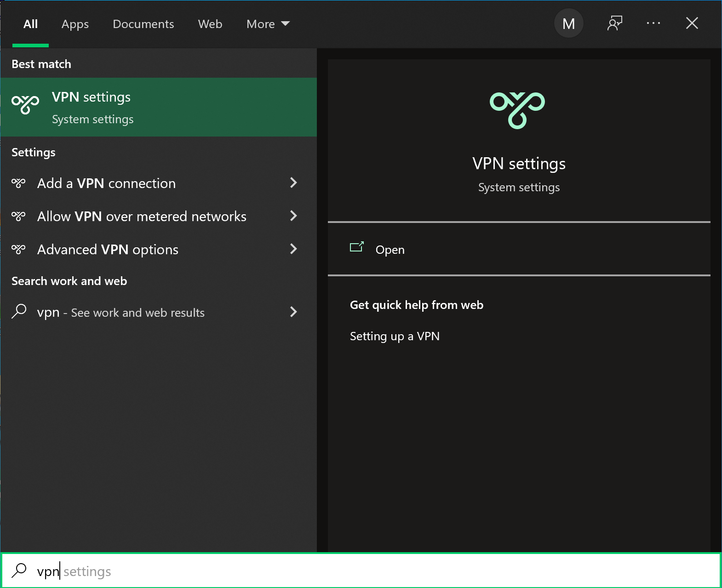This screenshot has height=588, width=722.
Task: Open the M user account avatar
Action: (x=568, y=23)
